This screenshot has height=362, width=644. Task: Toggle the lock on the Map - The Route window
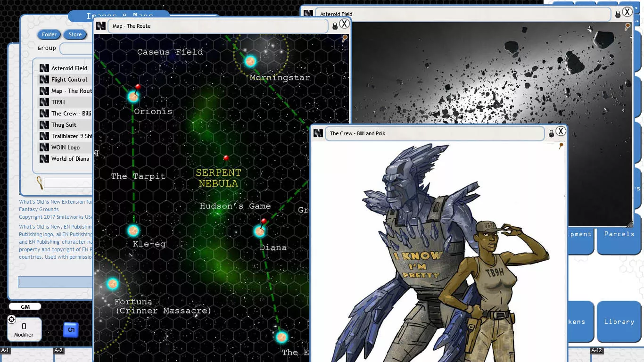pyautogui.click(x=335, y=26)
